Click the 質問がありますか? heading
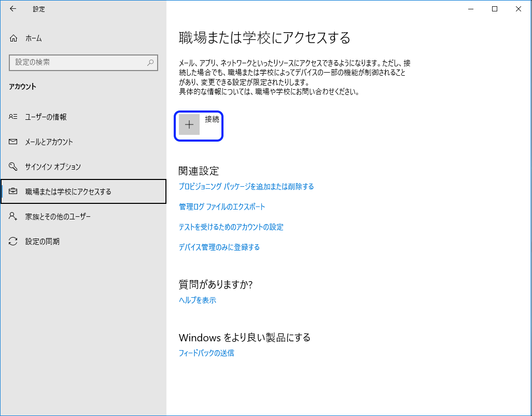Image resolution: width=532 pixels, height=416 pixels. [216, 284]
